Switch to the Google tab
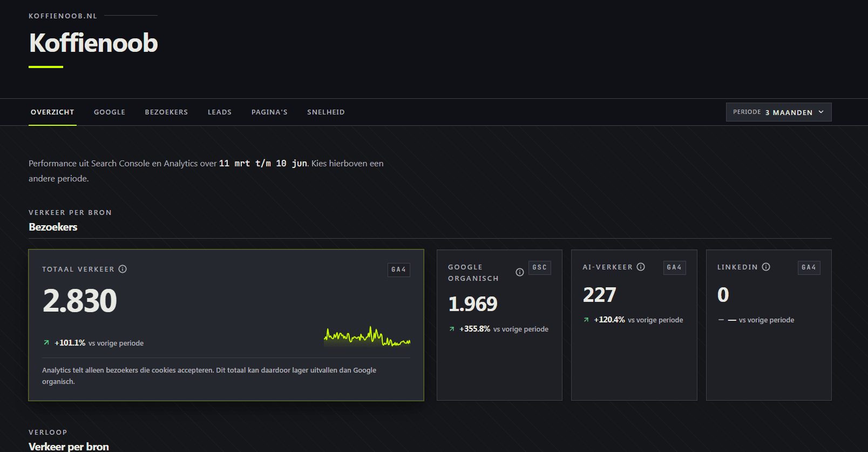 point(110,112)
